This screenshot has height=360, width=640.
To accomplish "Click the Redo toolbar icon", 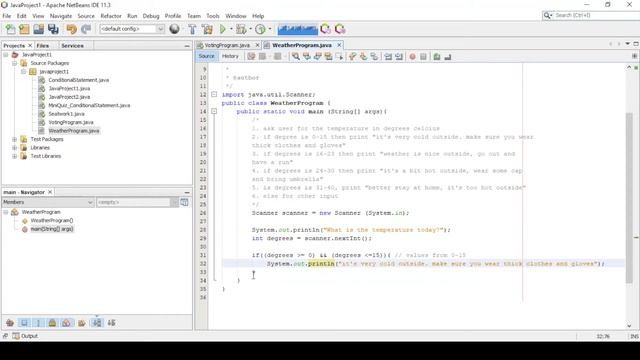I will (86, 29).
